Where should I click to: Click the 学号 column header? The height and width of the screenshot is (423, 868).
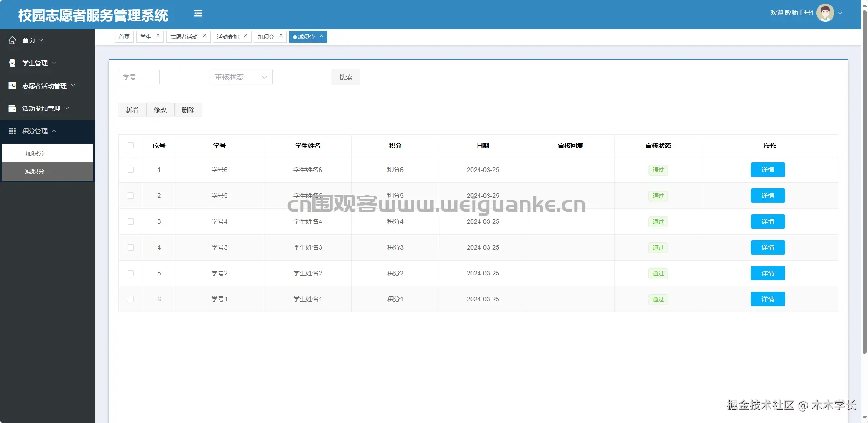click(219, 146)
